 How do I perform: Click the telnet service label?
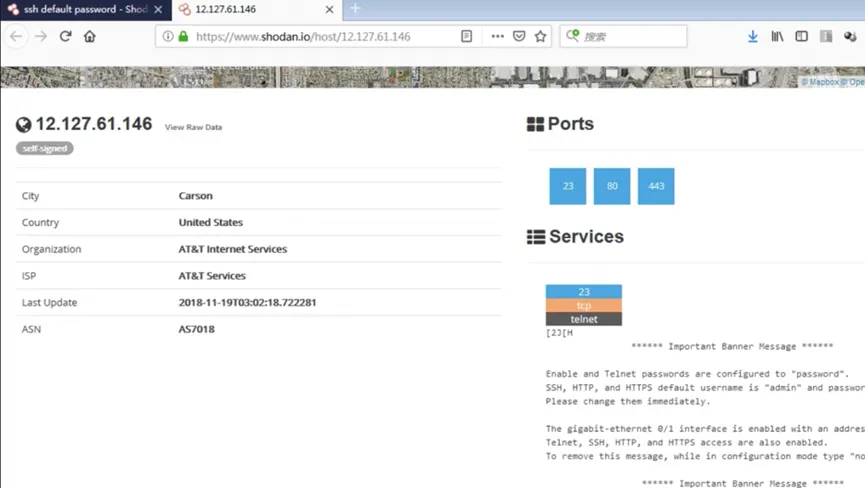pyautogui.click(x=584, y=319)
